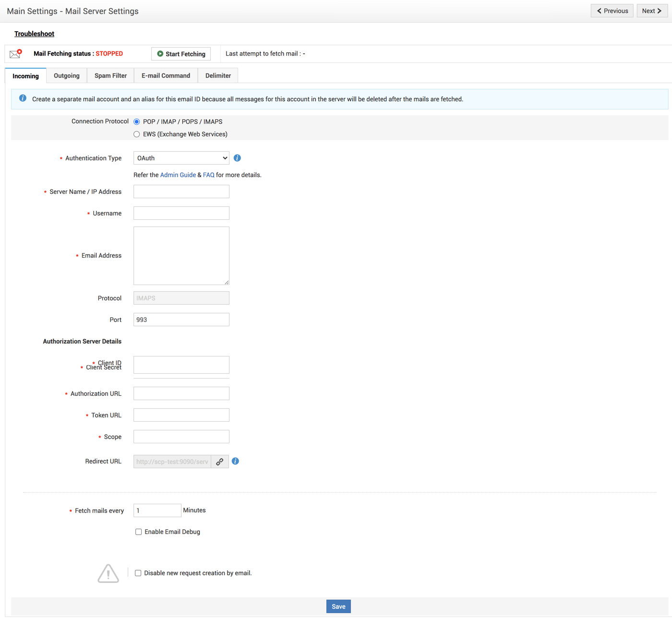This screenshot has height=618, width=672.
Task: Click the Start Fetching button
Action: (x=181, y=54)
